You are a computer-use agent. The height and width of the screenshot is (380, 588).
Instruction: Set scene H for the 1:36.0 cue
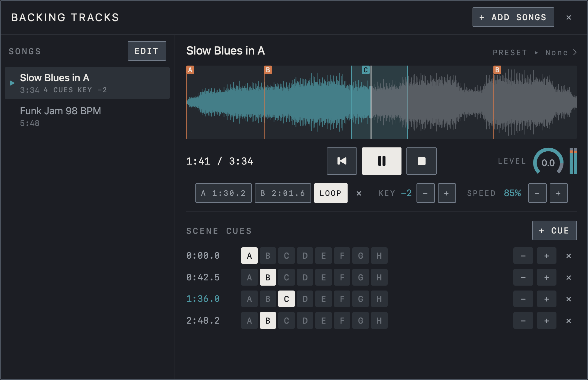tap(379, 299)
